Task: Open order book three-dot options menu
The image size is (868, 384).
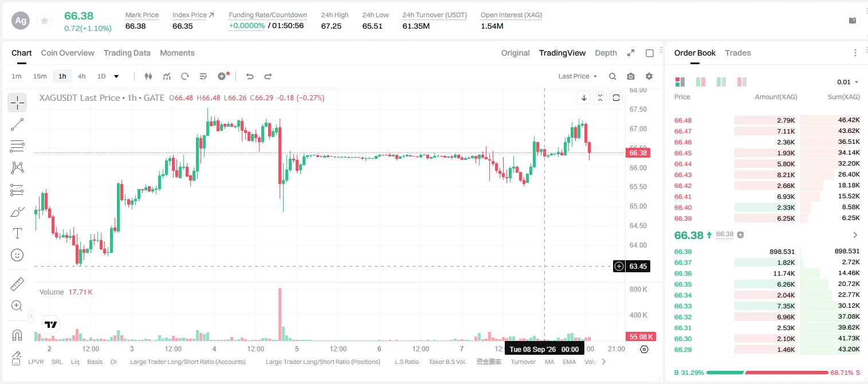Action: tap(855, 53)
